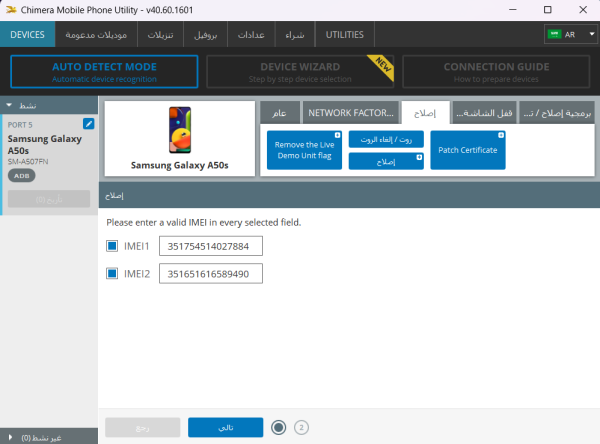
Task: Open the UTILITIES tab
Action: 345,34
